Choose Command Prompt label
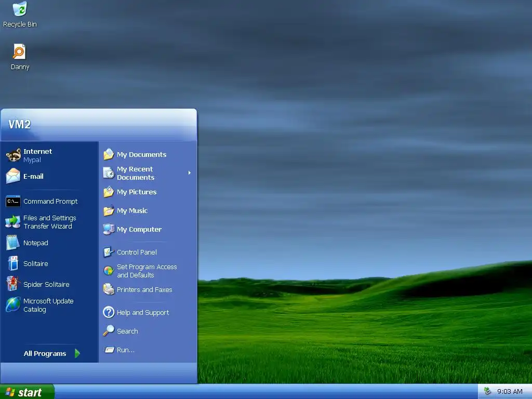This screenshot has width=532, height=399. [x=50, y=202]
